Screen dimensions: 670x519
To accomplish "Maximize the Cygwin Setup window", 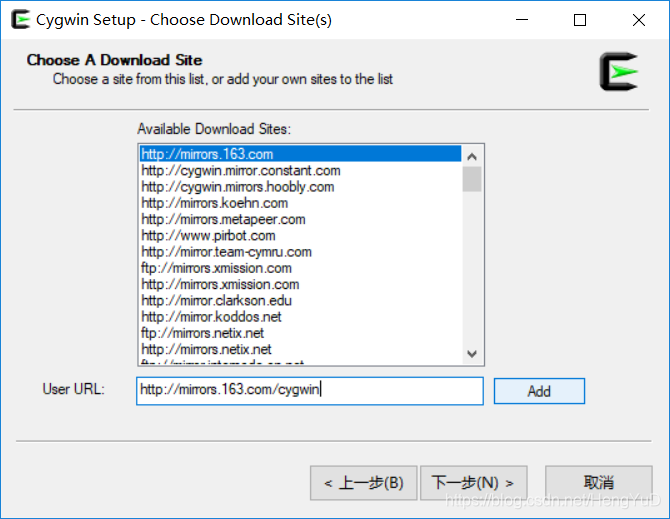I will pos(580,20).
